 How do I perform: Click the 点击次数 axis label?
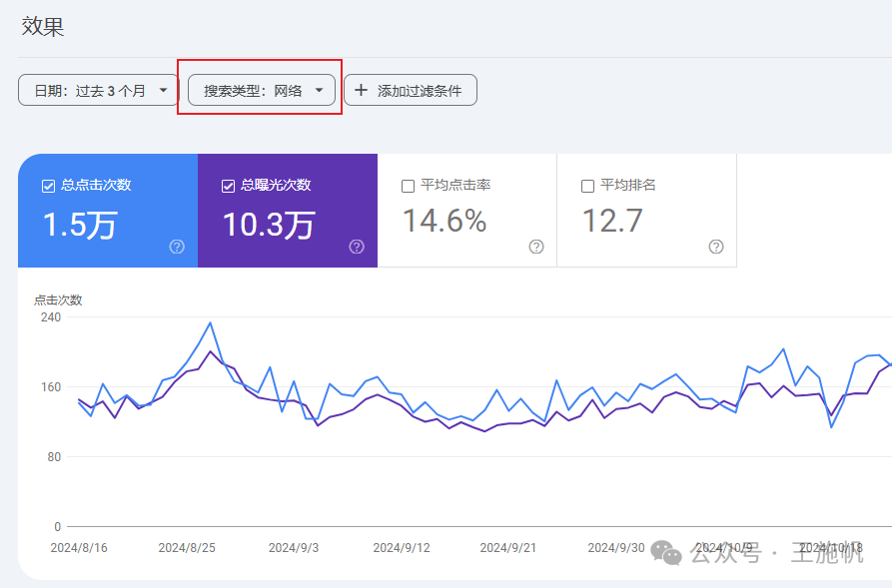point(58,300)
